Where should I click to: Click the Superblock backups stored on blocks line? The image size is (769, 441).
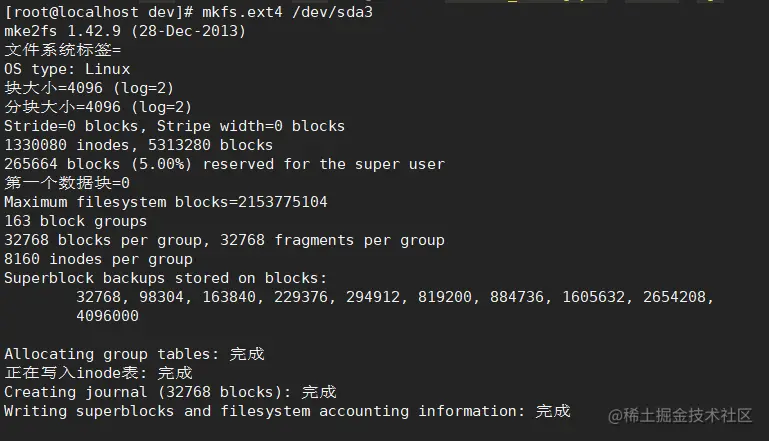[x=165, y=278]
